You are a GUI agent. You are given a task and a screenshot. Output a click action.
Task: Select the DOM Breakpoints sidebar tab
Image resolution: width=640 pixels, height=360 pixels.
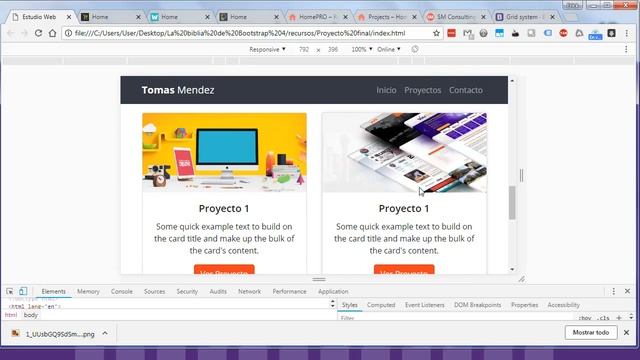pyautogui.click(x=478, y=305)
